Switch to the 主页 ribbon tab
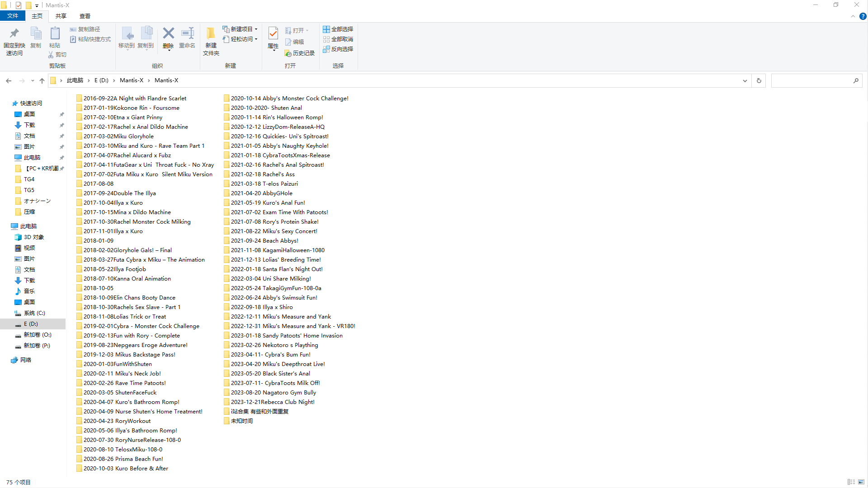Image resolution: width=868 pixels, height=488 pixels. (37, 16)
